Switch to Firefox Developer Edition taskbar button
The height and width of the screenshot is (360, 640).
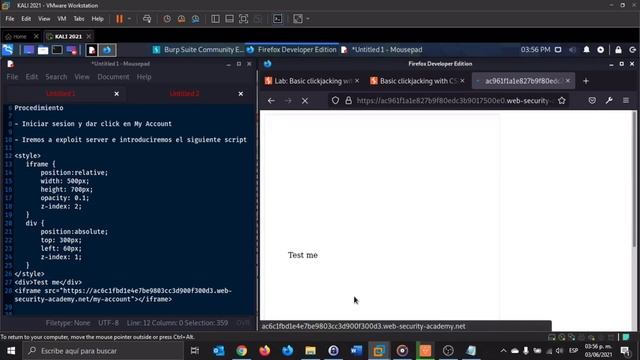(x=291, y=50)
